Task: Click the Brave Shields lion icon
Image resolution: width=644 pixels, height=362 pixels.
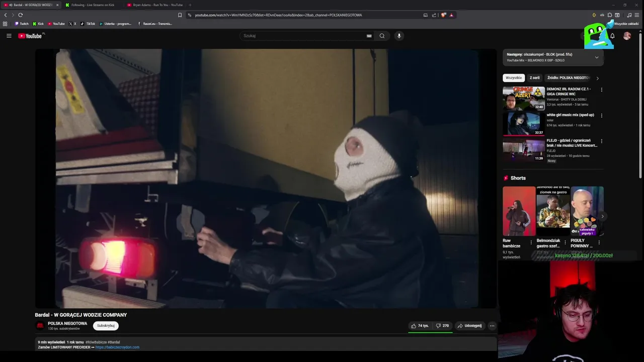Action: (443, 15)
